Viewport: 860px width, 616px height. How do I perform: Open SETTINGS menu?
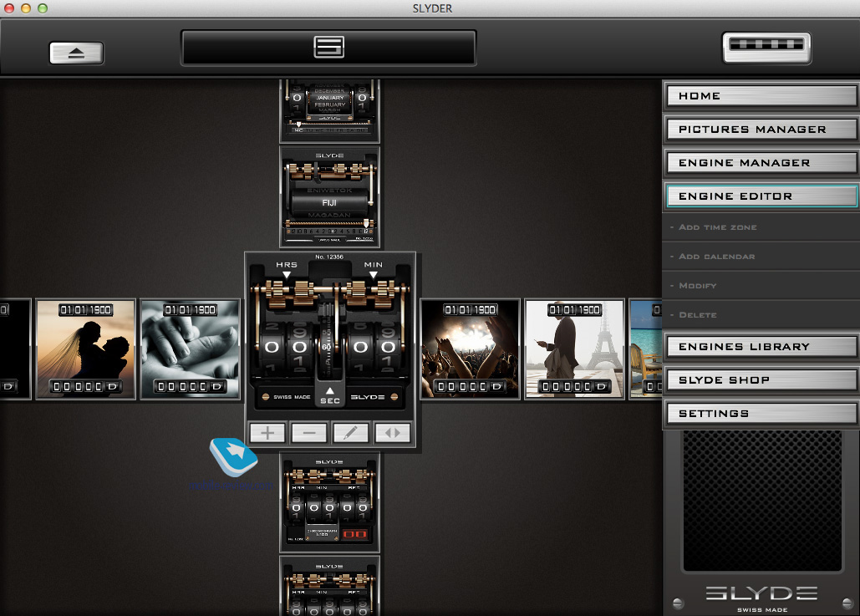click(762, 414)
